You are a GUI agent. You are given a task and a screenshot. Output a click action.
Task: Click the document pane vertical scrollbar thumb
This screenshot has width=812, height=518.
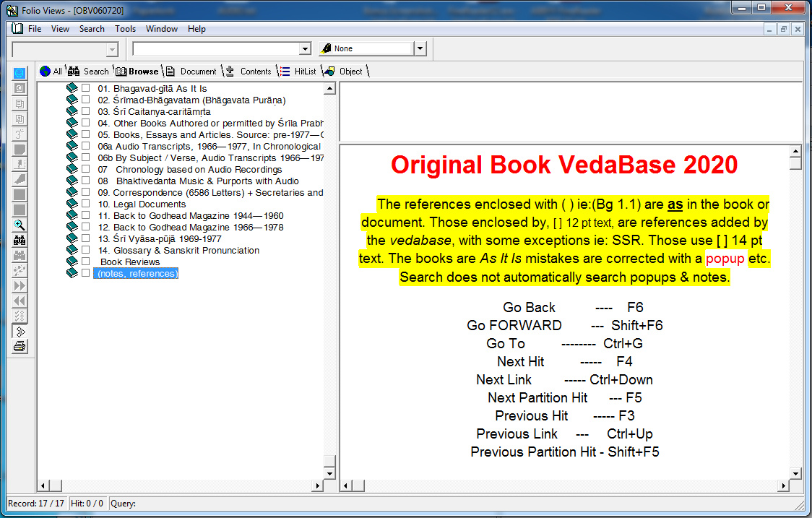(795, 163)
